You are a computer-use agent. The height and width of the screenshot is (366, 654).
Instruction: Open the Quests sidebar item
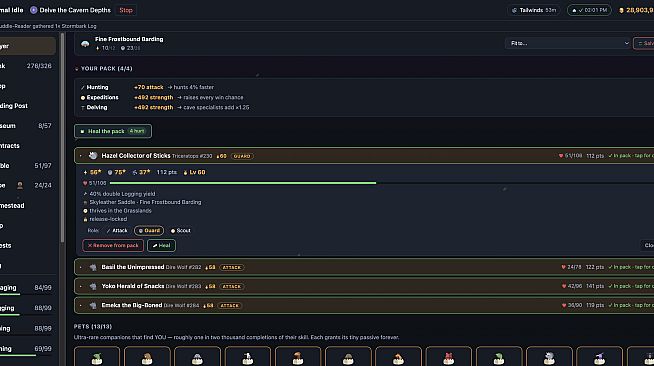pos(28,246)
